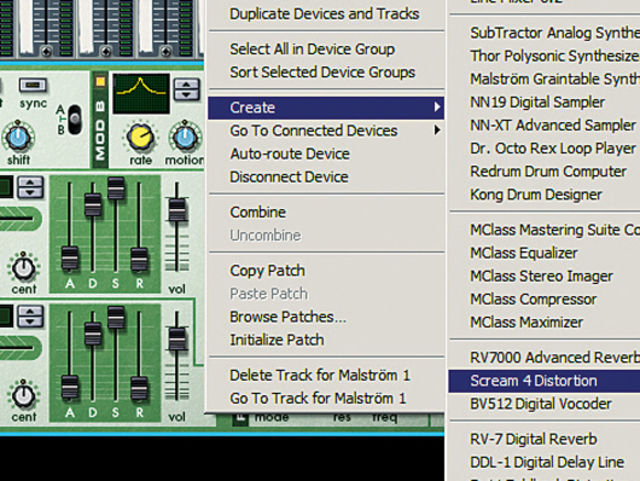Move lower envelope Decay fader
The width and height of the screenshot is (640, 481).
[x=93, y=333]
